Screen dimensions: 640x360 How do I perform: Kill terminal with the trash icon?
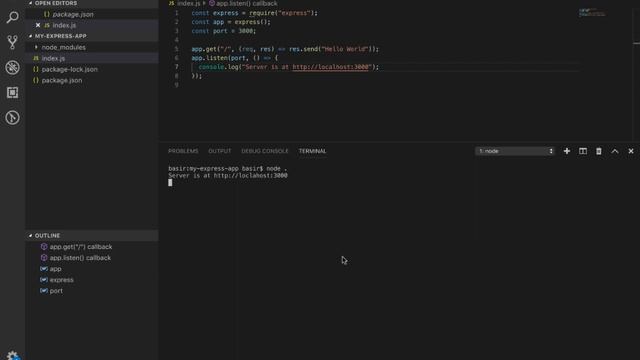point(598,151)
